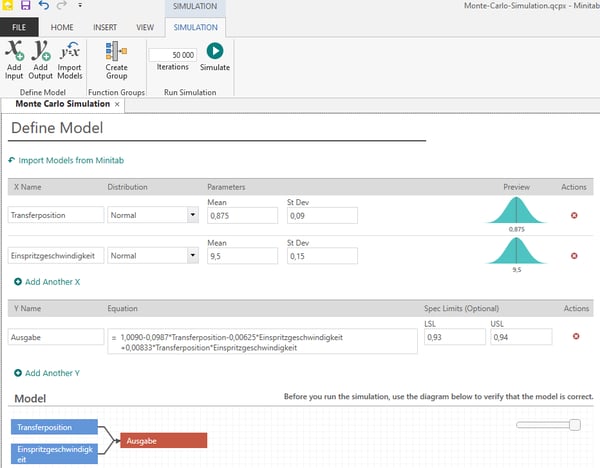This screenshot has height=468, width=600.
Task: Click the Ausgabe equation field
Action: 262,341
